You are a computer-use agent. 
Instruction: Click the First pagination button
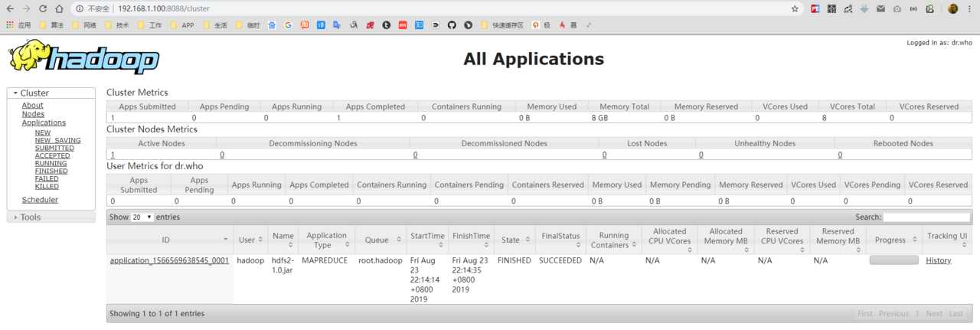click(x=864, y=314)
